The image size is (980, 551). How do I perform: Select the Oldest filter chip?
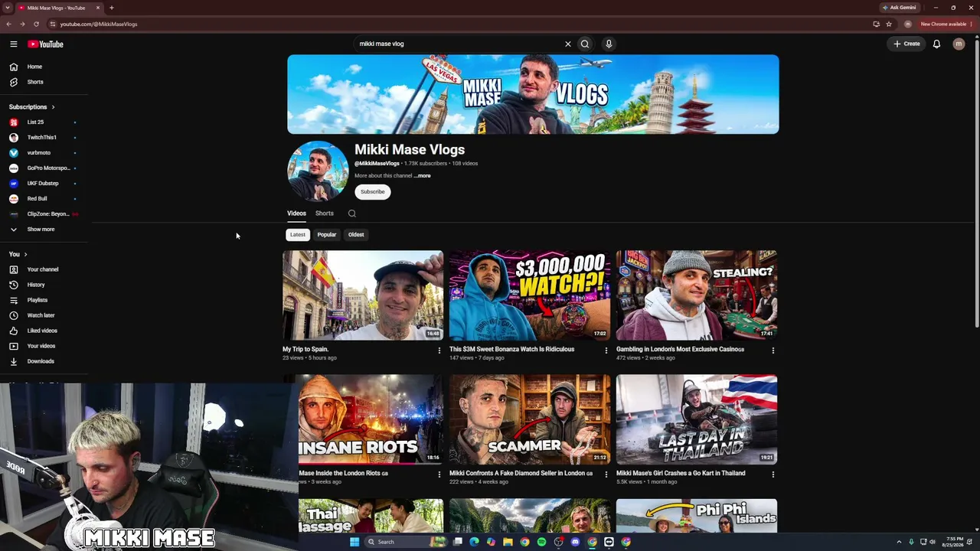356,235
